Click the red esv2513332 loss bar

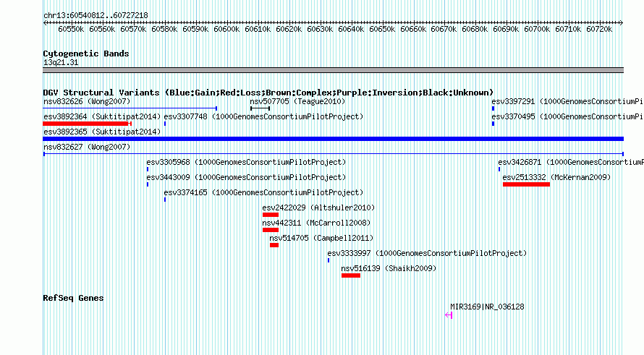tap(526, 184)
